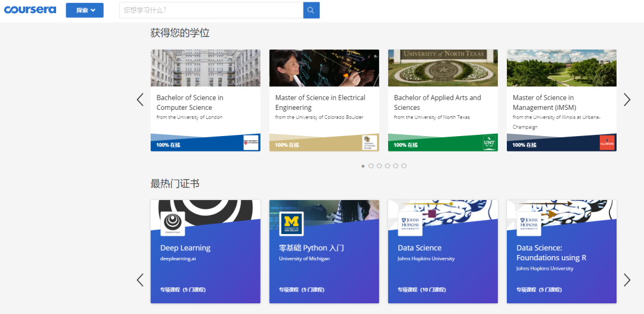Image resolution: width=644 pixels, height=314 pixels.
Task: Open Data Science: Foundations using R
Action: click(x=551, y=253)
